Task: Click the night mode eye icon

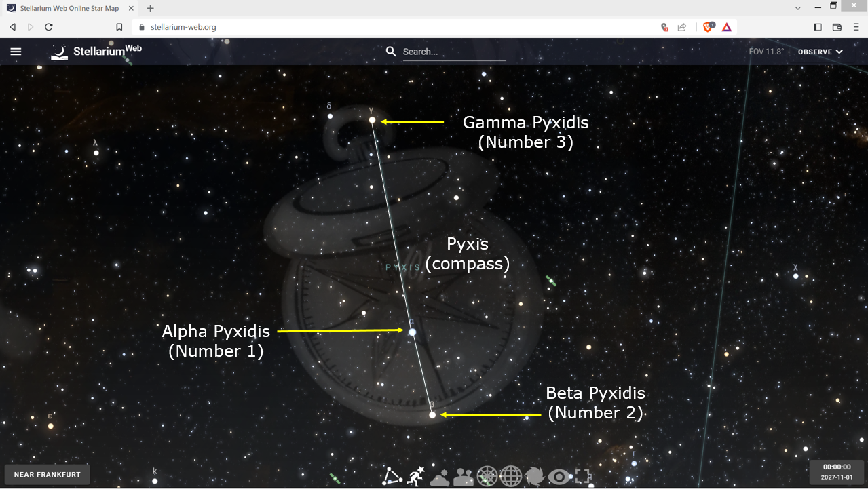Action: pyautogui.click(x=559, y=477)
